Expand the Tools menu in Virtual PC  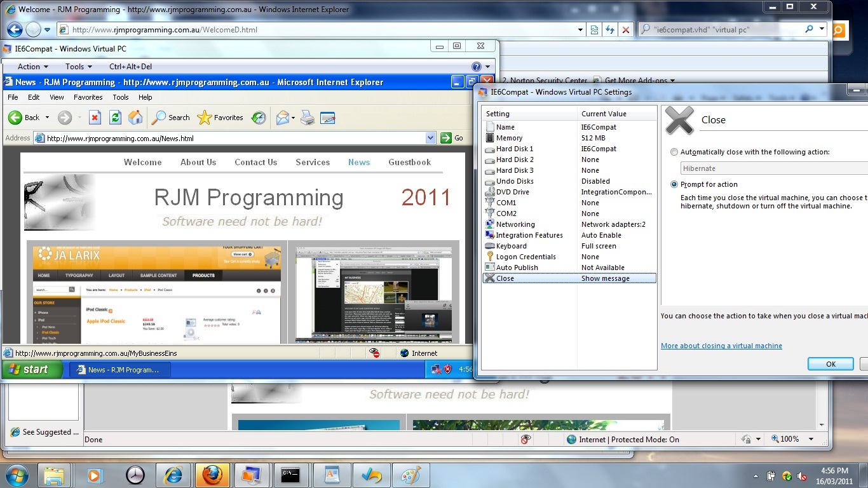click(x=79, y=66)
